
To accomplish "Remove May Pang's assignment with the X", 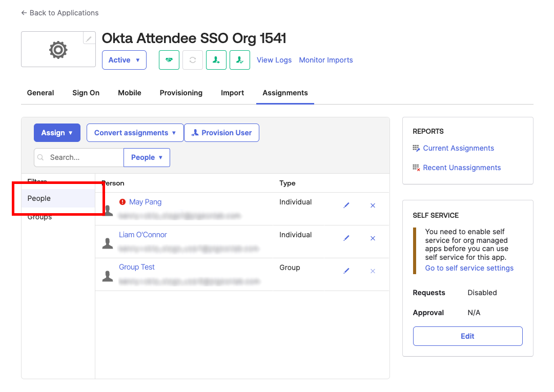I will coord(373,205).
